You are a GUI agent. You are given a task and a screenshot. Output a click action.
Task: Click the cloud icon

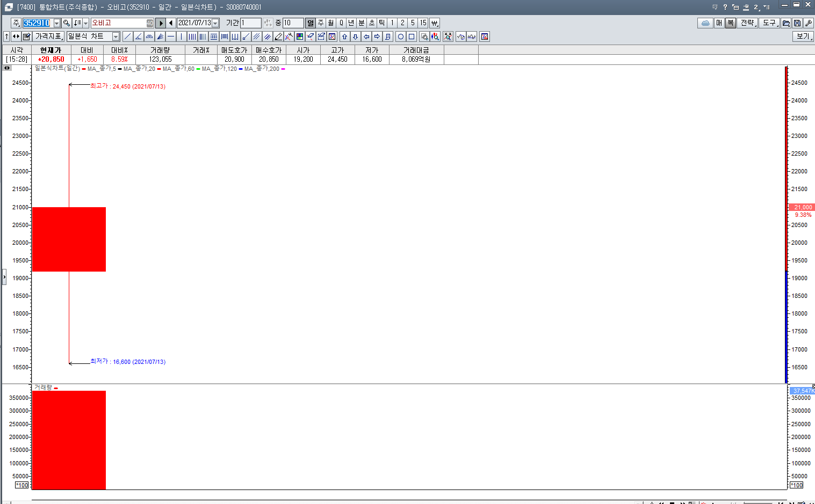pos(705,23)
